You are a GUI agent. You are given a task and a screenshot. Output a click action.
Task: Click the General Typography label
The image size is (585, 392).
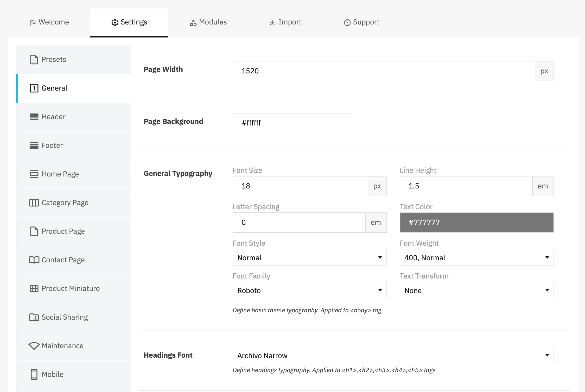point(178,174)
